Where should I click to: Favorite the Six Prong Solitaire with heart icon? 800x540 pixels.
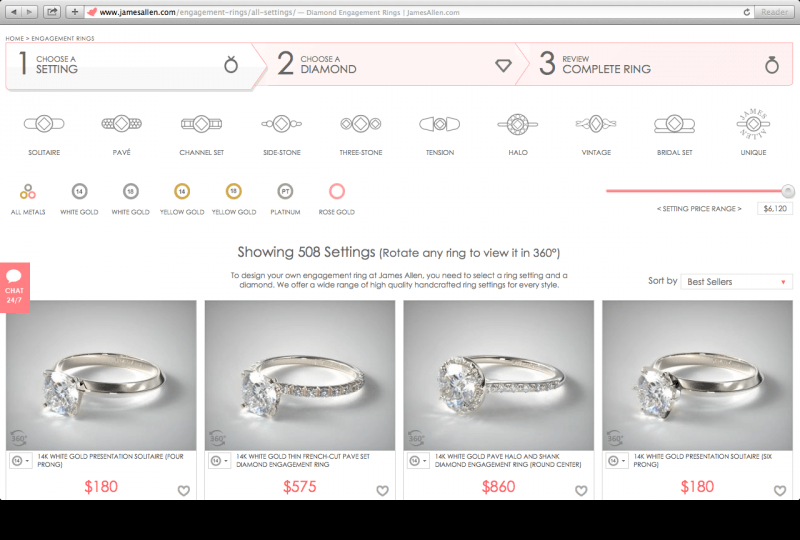point(780,490)
